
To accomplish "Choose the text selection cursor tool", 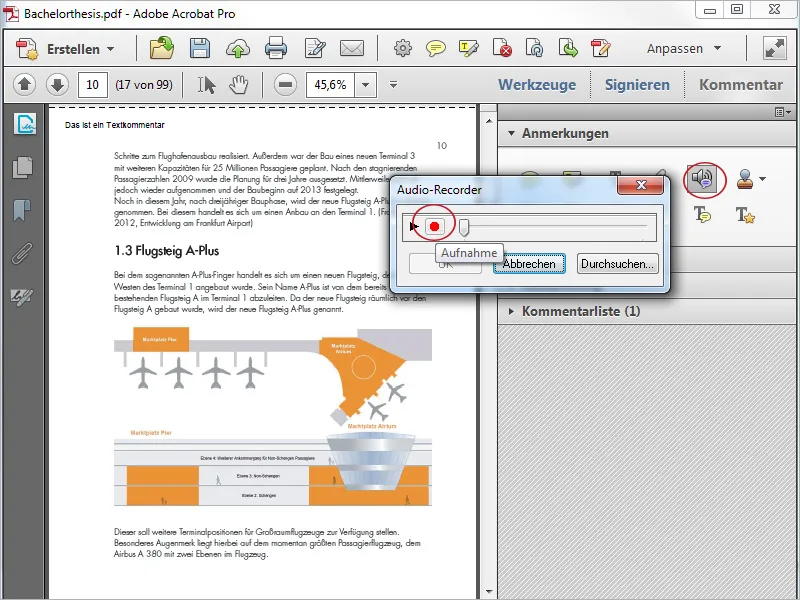I will pyautogui.click(x=206, y=85).
